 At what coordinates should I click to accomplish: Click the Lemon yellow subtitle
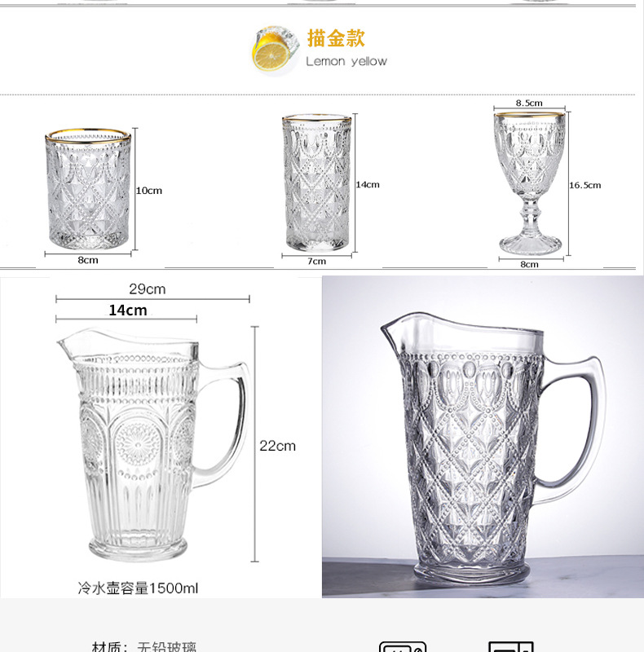(346, 62)
